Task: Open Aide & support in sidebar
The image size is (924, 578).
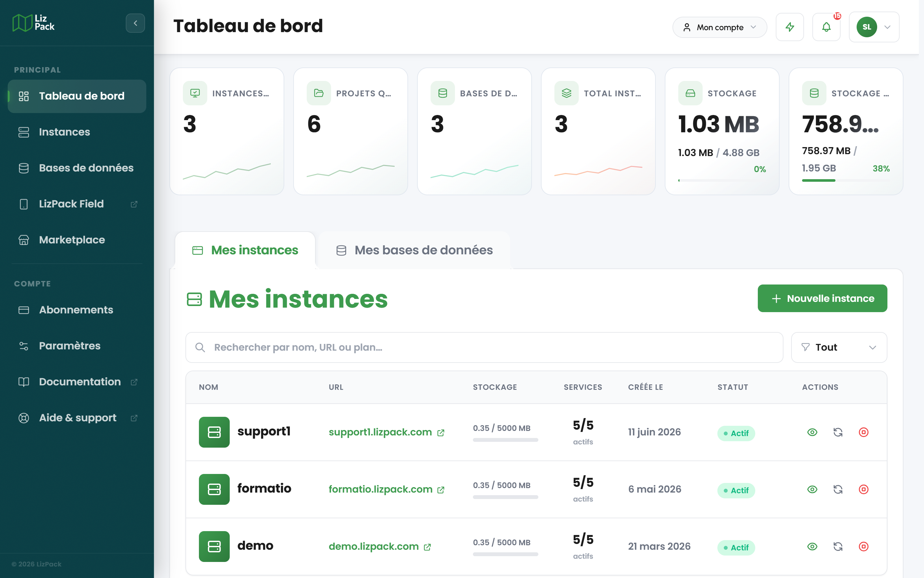Action: (x=77, y=417)
